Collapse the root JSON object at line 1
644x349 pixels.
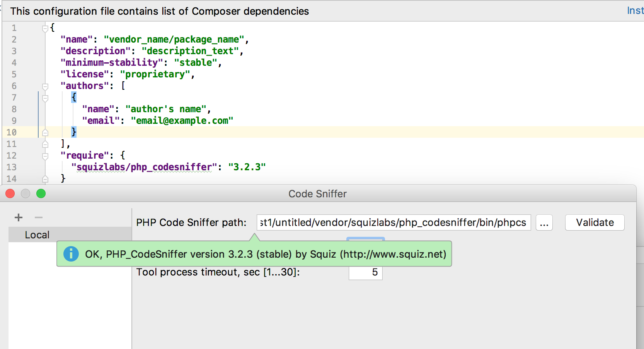coord(45,28)
